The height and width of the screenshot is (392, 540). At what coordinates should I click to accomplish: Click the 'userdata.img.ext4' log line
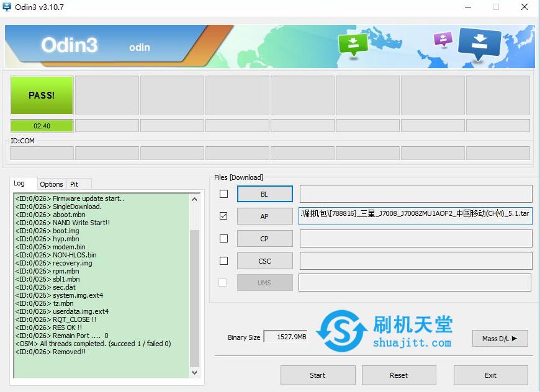(62, 311)
